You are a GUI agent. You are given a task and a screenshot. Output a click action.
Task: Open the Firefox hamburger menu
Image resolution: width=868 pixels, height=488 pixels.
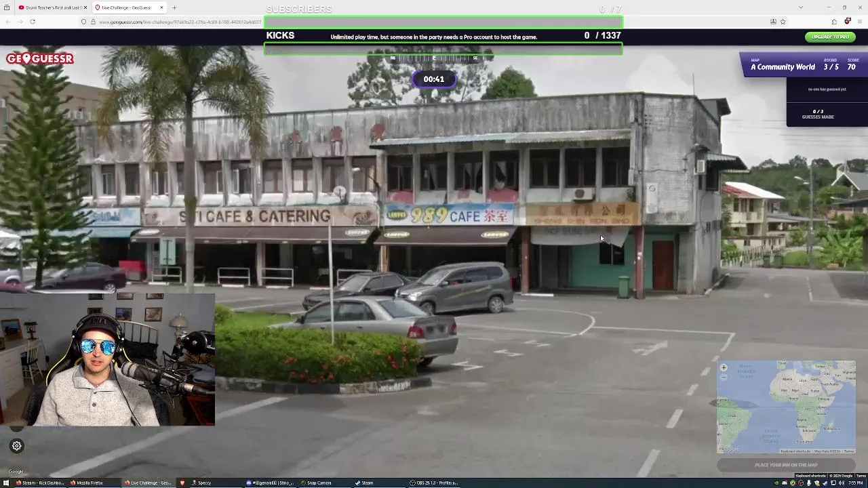point(860,22)
